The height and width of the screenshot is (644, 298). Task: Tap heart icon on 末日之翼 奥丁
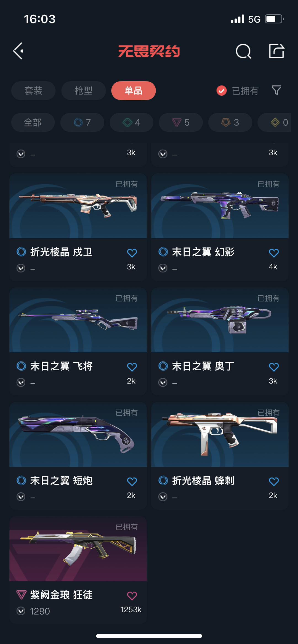[274, 367]
